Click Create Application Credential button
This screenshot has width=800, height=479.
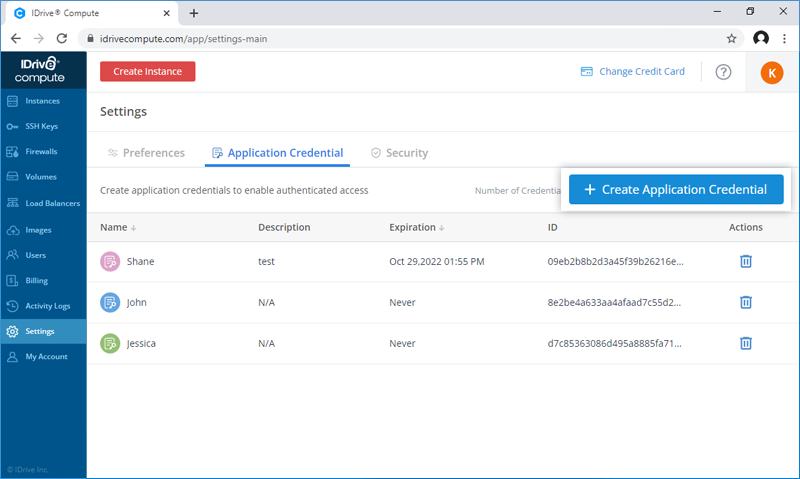click(676, 189)
